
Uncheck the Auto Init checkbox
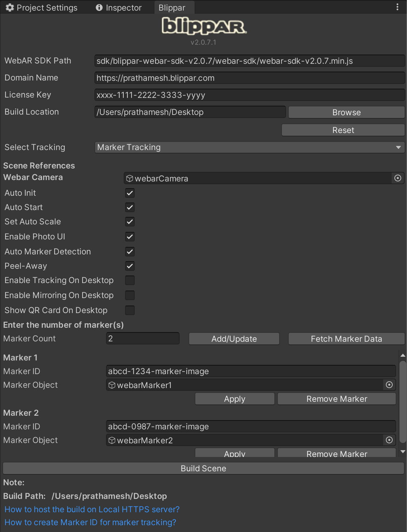click(x=130, y=193)
